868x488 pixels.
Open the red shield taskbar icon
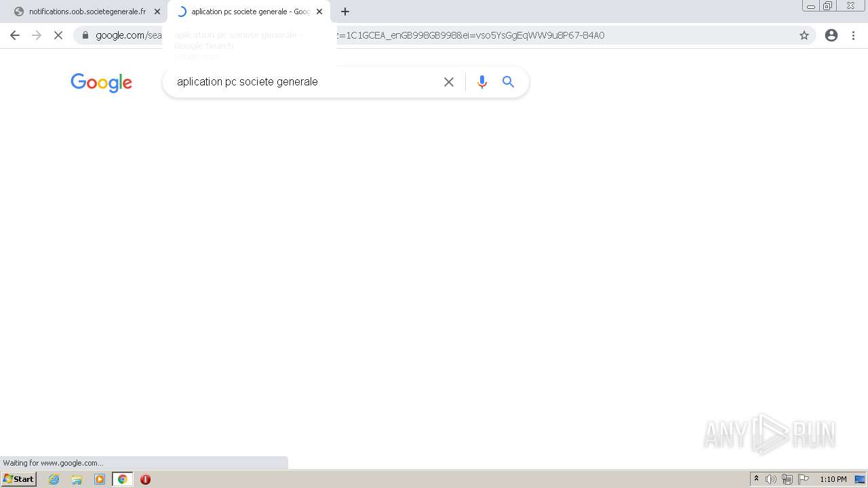(x=145, y=479)
